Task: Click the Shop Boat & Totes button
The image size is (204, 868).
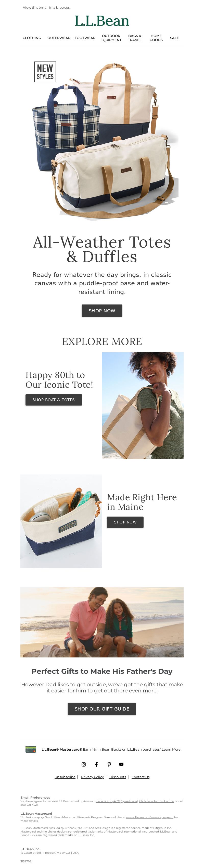Action: (x=54, y=400)
